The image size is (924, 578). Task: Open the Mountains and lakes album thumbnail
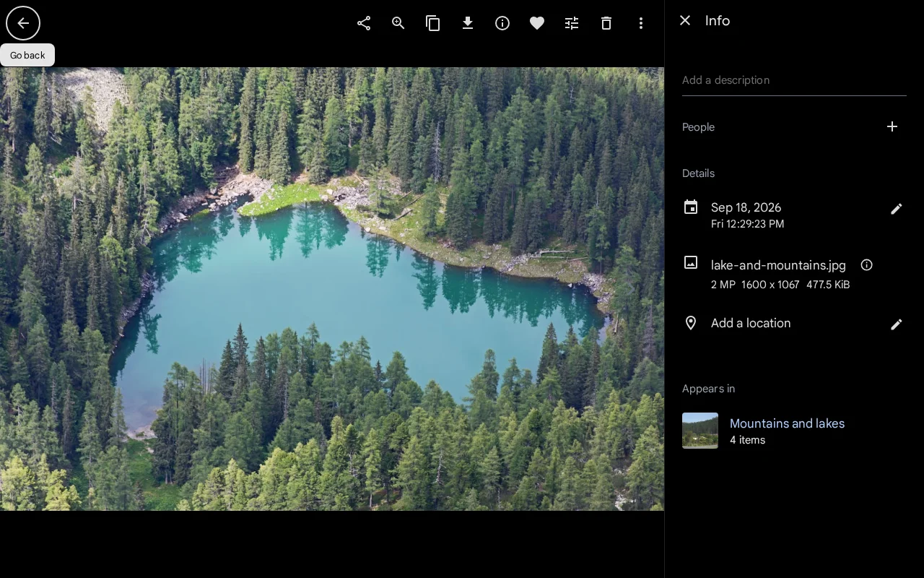(x=700, y=431)
